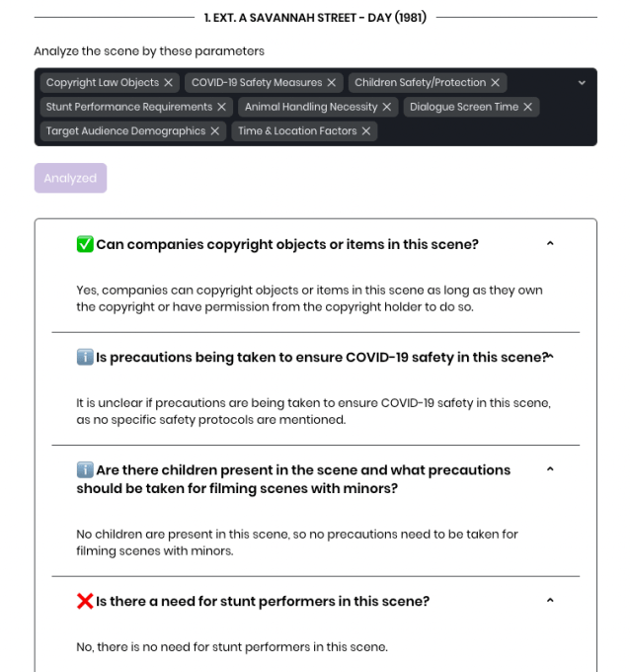Remove the Children Safety/Protection tag
This screenshot has width=630, height=672.
click(496, 83)
